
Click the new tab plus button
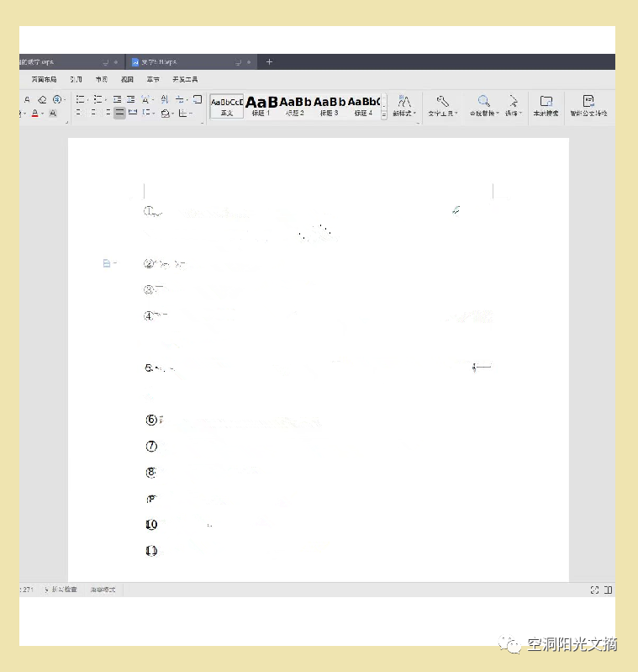(x=269, y=62)
